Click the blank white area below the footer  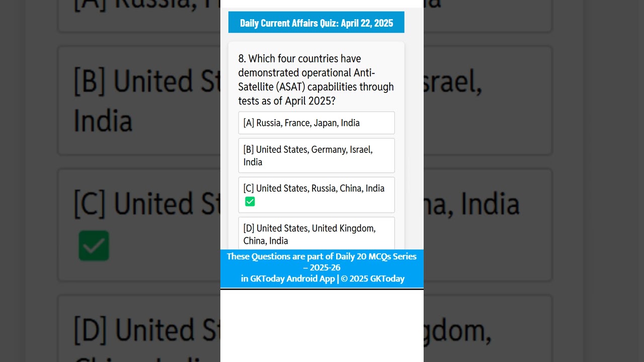(x=322, y=326)
